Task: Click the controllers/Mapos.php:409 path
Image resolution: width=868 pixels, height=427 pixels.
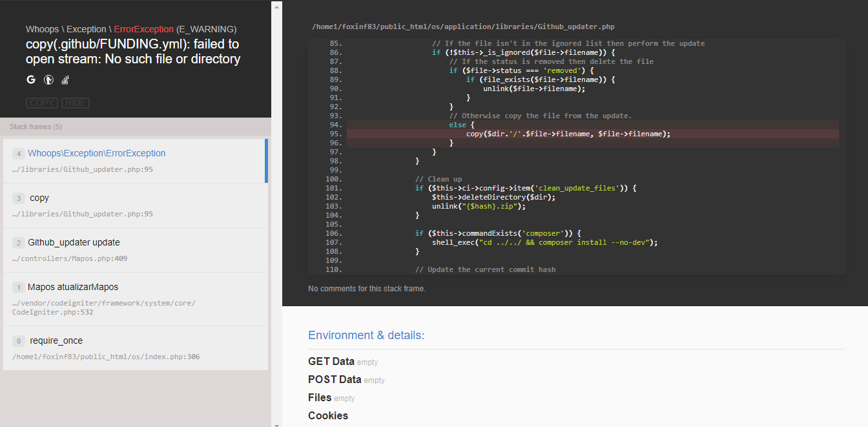Action: pos(70,258)
